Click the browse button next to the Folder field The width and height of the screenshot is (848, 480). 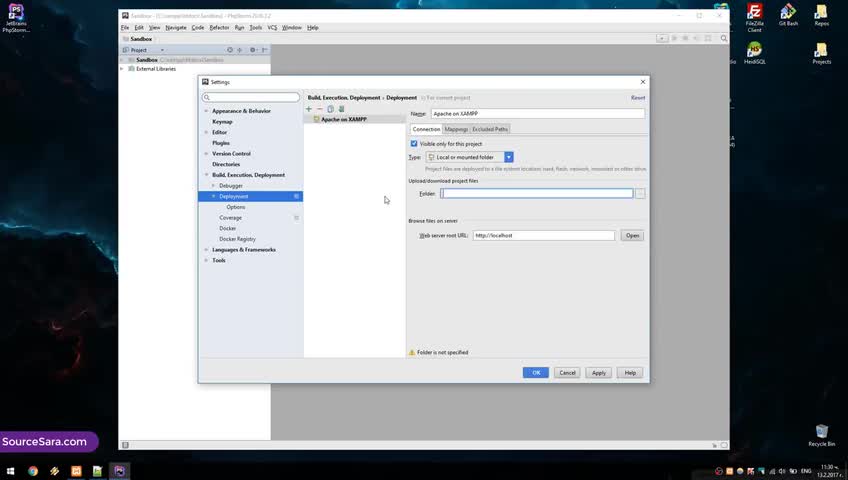pyautogui.click(x=640, y=194)
